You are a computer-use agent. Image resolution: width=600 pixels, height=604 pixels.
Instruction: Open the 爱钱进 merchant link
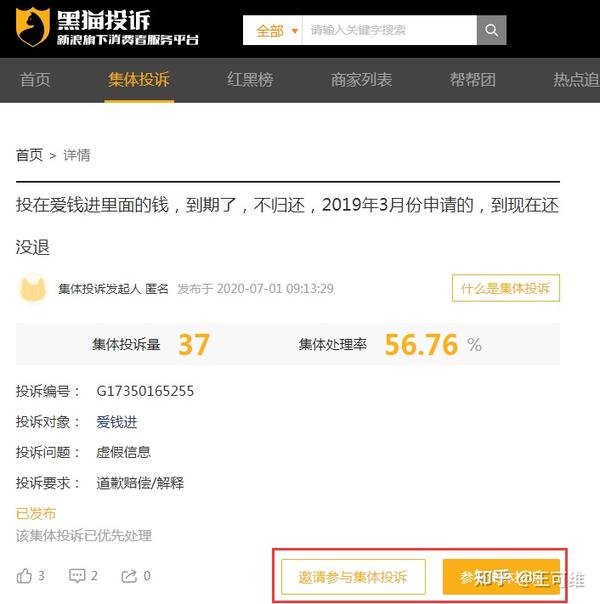[x=117, y=422]
